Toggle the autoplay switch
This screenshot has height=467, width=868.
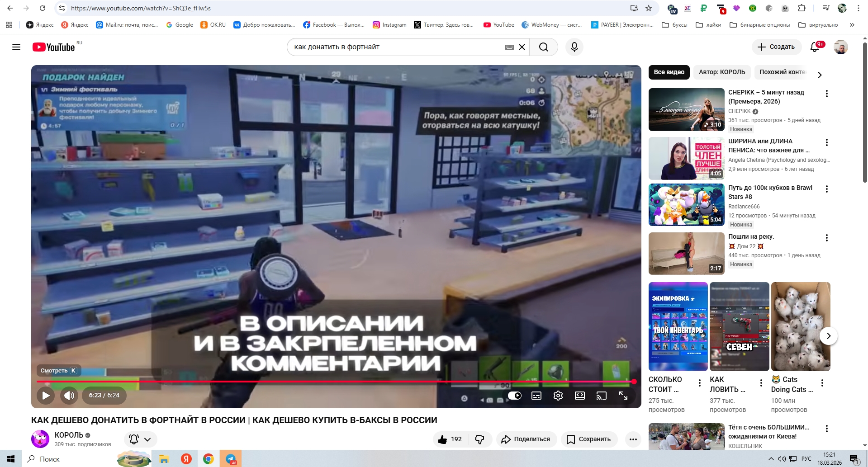point(514,396)
